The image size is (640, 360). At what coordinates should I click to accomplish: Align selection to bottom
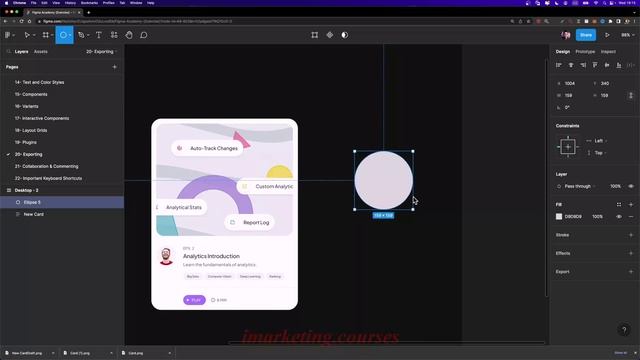[619, 65]
